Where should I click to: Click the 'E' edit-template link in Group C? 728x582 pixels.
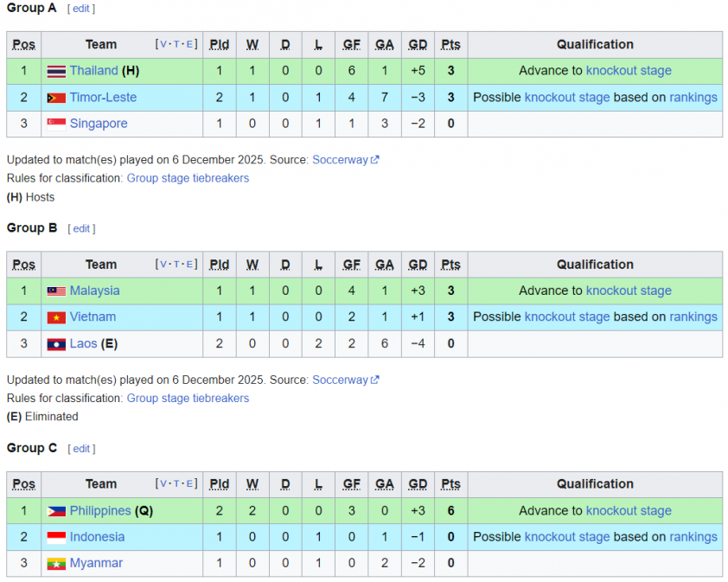pos(191,484)
